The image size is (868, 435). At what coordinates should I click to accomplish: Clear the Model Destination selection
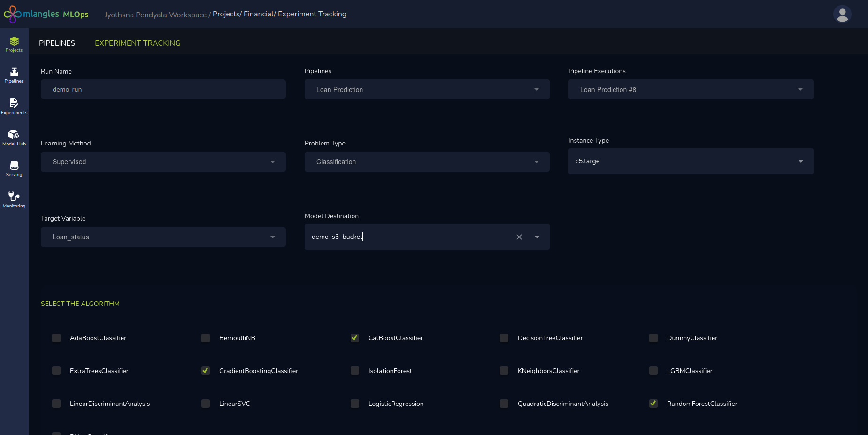coord(519,237)
